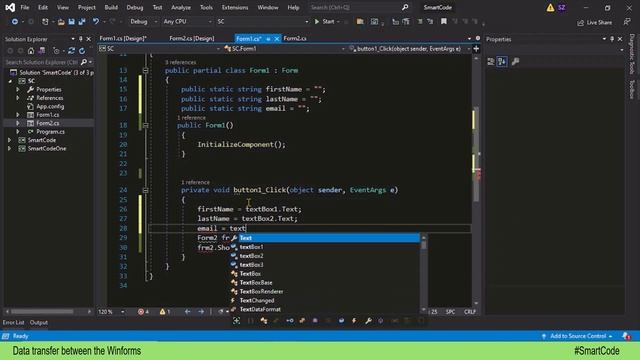Open the SZ account badge

(562, 7)
